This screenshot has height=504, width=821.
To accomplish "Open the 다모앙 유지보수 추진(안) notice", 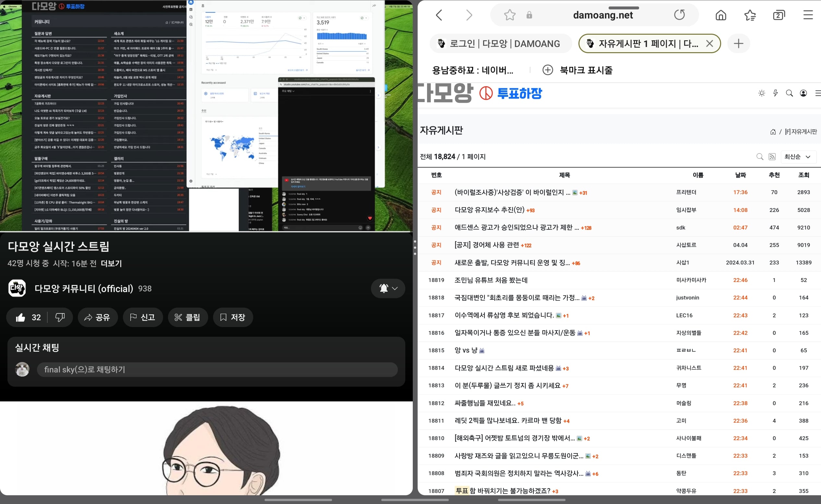I will (x=490, y=210).
